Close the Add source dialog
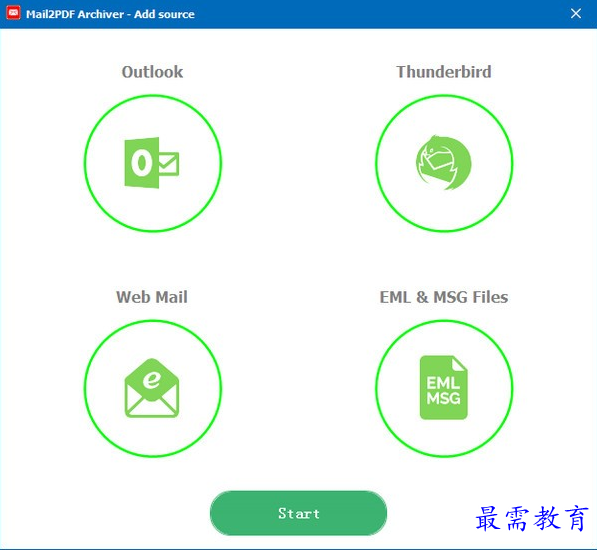597x550 pixels. pyautogui.click(x=576, y=14)
